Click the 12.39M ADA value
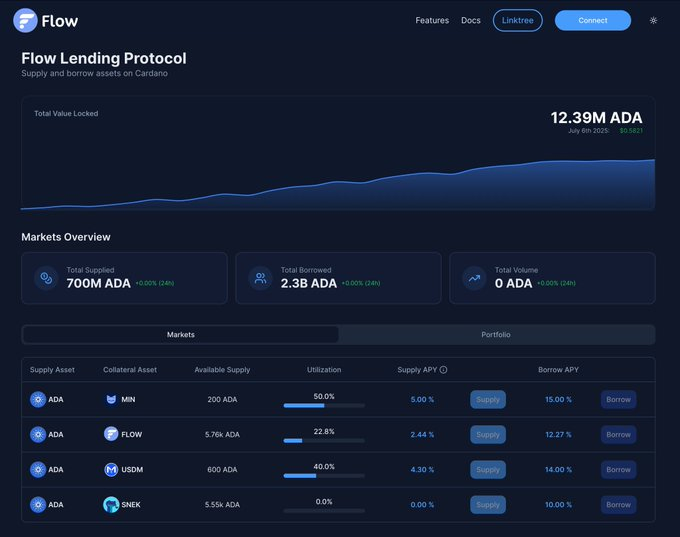Screen dimensions: 680x537 tap(596, 118)
